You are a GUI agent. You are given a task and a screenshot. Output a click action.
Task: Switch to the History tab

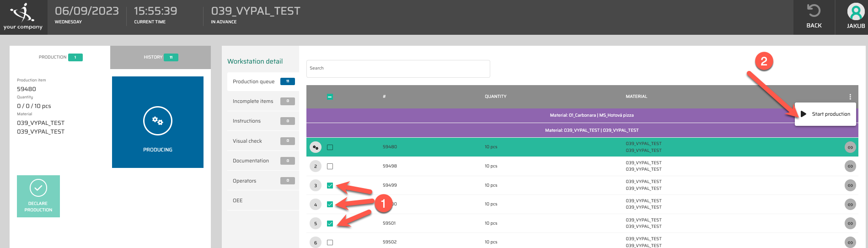point(160,57)
